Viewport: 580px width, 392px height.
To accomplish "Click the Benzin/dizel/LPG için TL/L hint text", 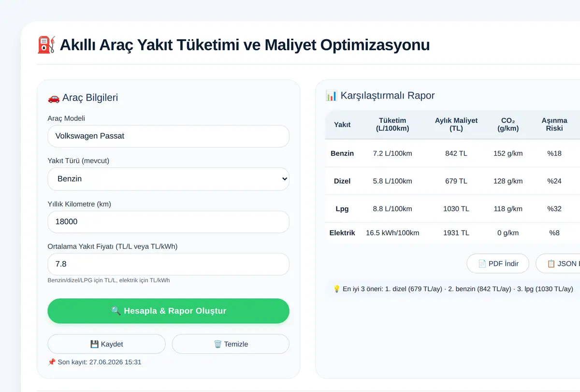I will [109, 280].
